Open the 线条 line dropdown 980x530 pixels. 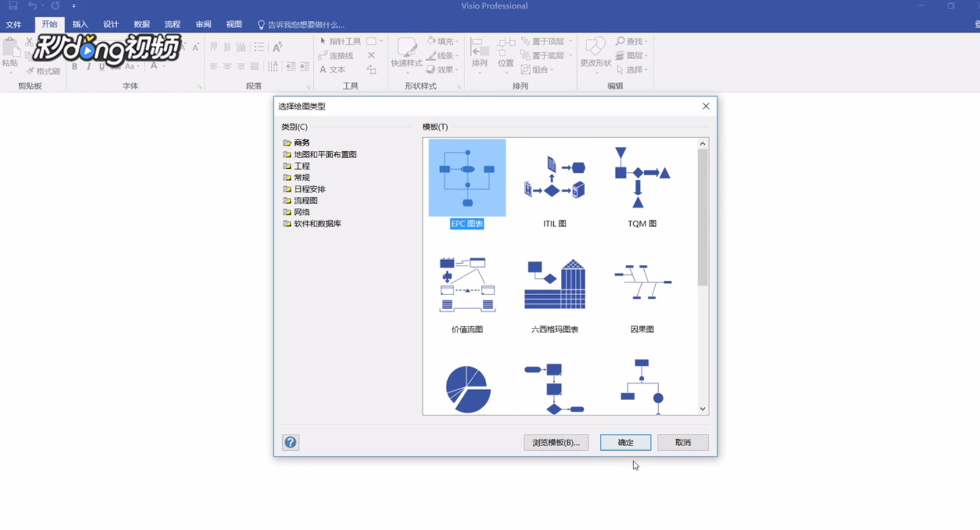click(443, 56)
